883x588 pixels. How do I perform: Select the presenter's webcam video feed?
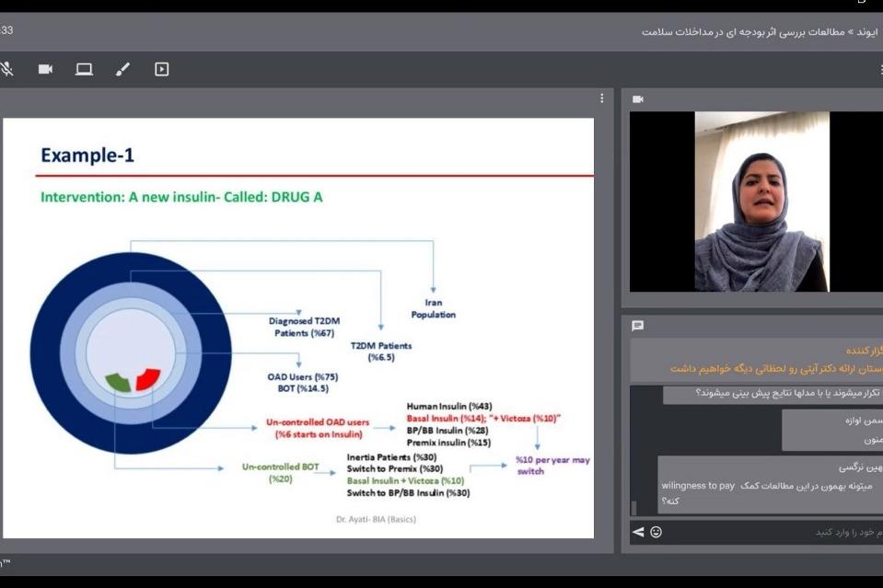coord(761,202)
